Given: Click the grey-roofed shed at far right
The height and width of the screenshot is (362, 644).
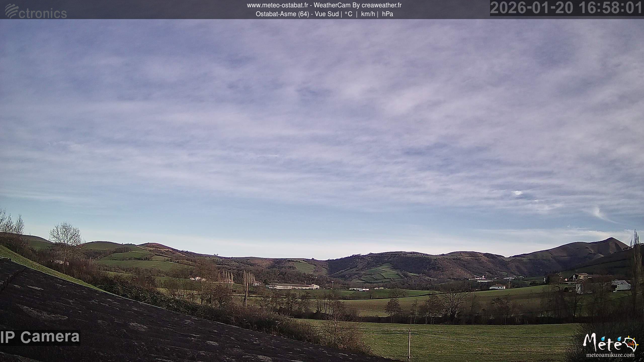Looking at the screenshot, I should pyautogui.click(x=621, y=285).
